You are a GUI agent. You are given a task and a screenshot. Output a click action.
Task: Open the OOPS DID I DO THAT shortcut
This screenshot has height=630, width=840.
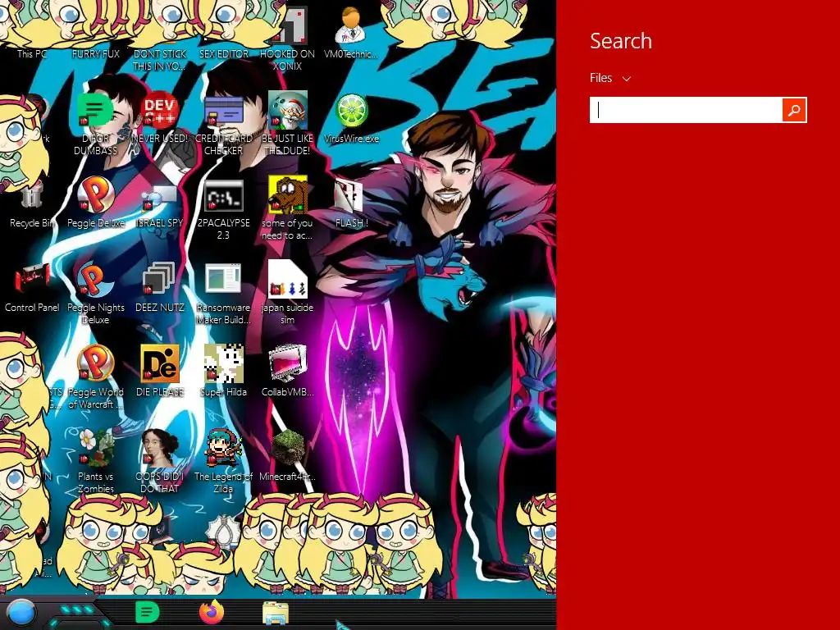[x=160, y=461]
